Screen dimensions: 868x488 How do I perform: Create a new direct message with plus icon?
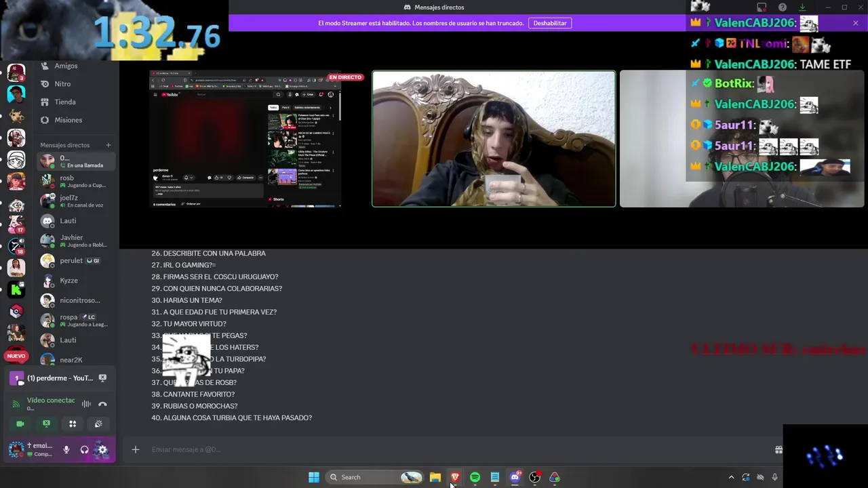(x=108, y=145)
